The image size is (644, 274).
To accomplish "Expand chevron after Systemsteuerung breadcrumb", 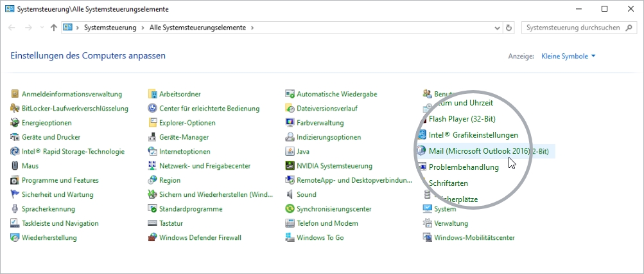I will 143,28.
